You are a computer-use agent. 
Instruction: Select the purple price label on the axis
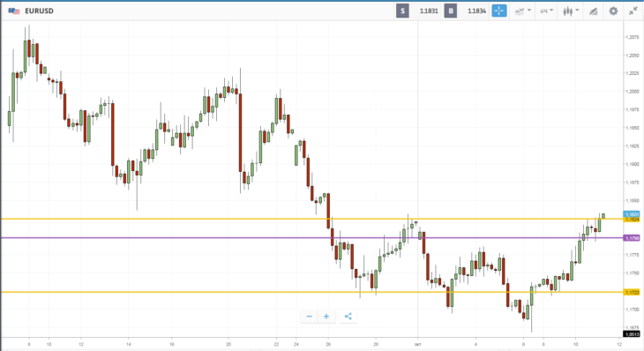[632, 238]
